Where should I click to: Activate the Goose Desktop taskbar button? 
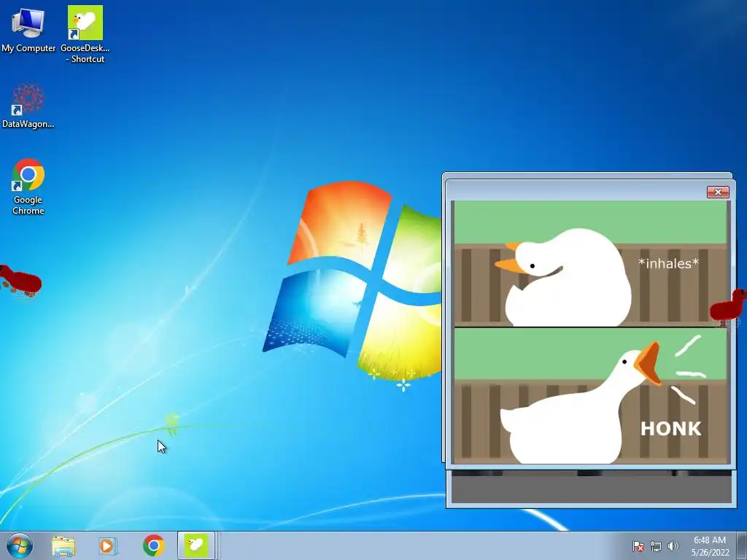tap(196, 545)
